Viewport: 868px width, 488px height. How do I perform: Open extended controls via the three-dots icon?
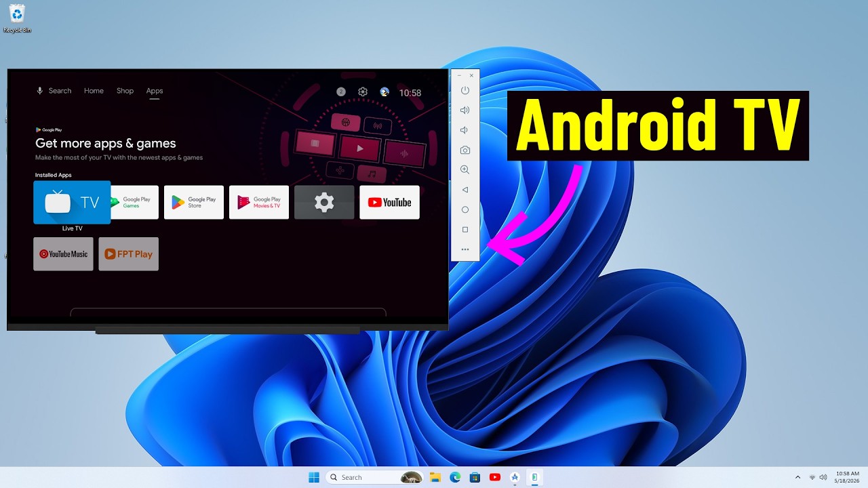click(465, 249)
